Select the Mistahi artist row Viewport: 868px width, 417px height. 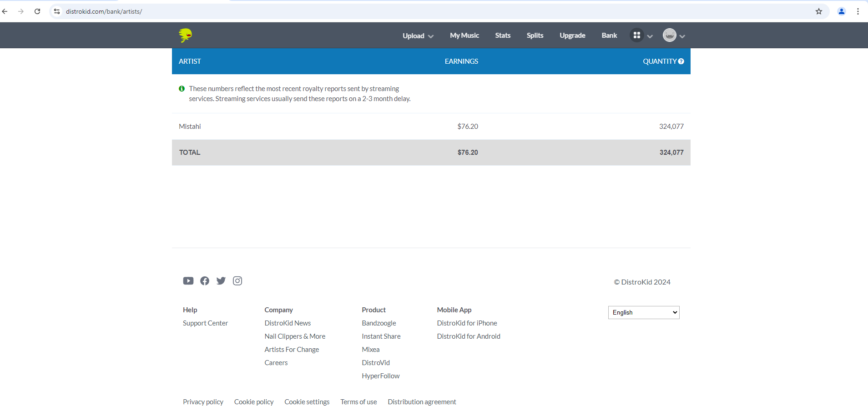190,127
